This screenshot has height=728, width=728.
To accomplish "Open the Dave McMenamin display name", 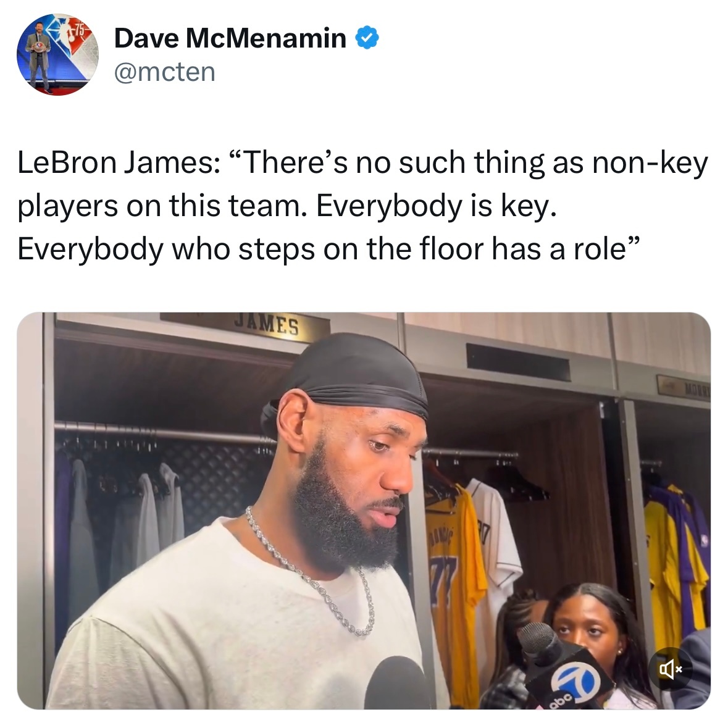I will (230, 38).
